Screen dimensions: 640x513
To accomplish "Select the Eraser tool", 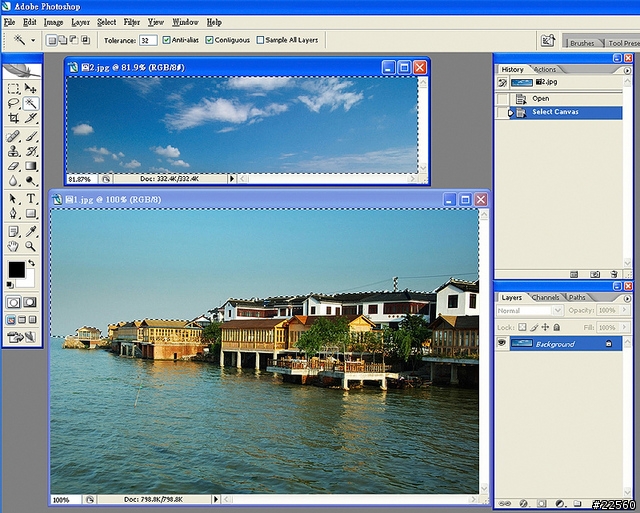I will click(x=13, y=166).
